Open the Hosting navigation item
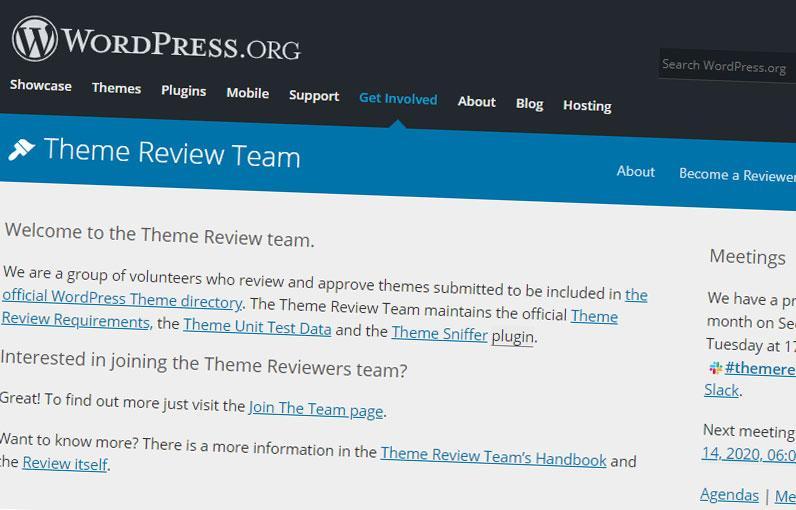796x510 pixels. [587, 106]
